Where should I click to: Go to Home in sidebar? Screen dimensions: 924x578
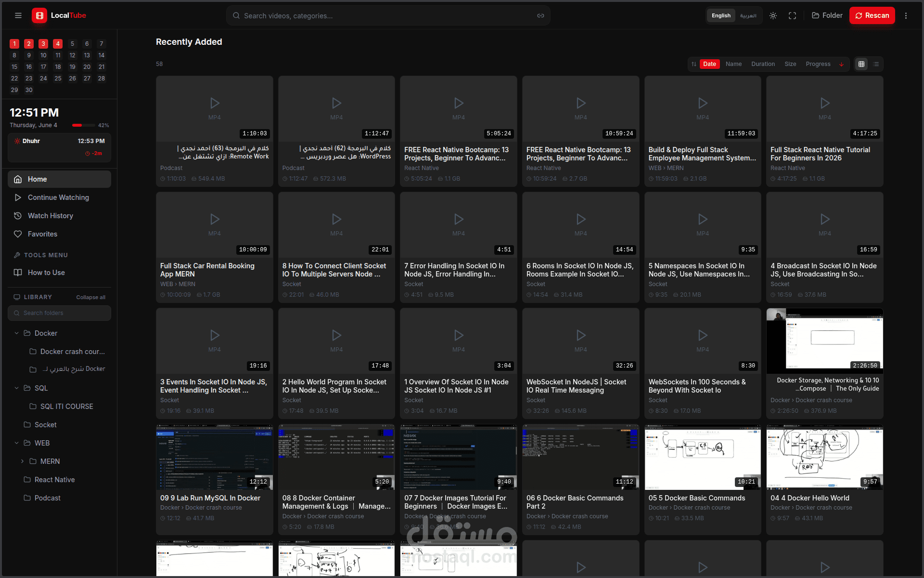[59, 179]
